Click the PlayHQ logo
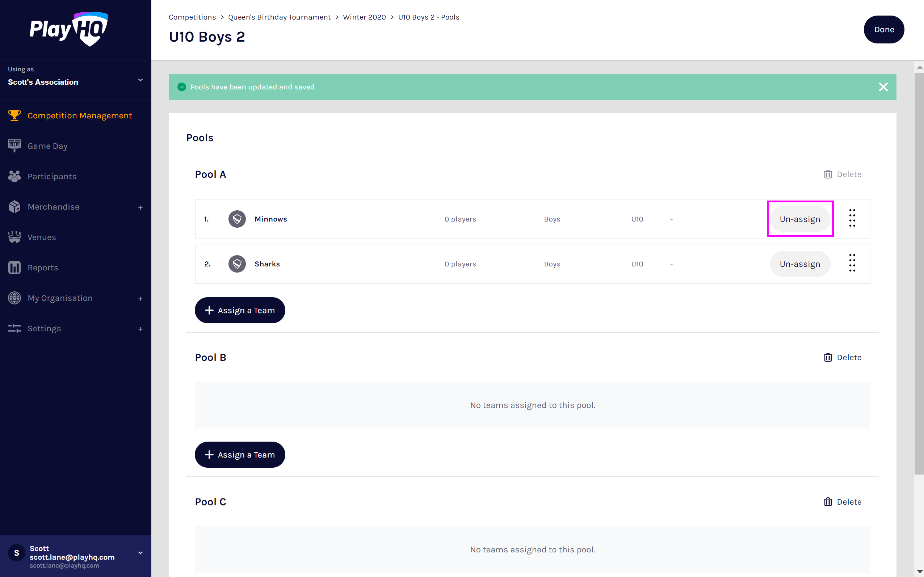 click(x=69, y=29)
